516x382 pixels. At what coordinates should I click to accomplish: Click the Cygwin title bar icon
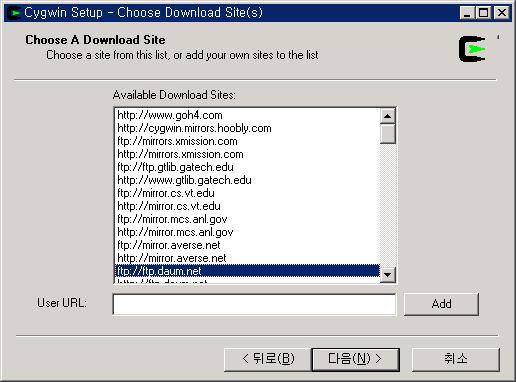click(x=14, y=13)
